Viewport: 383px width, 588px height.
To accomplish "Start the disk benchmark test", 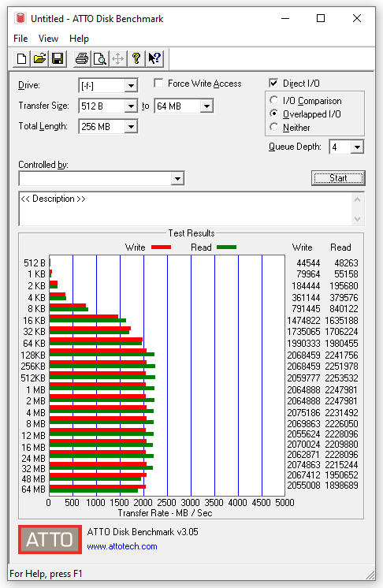I will (338, 178).
